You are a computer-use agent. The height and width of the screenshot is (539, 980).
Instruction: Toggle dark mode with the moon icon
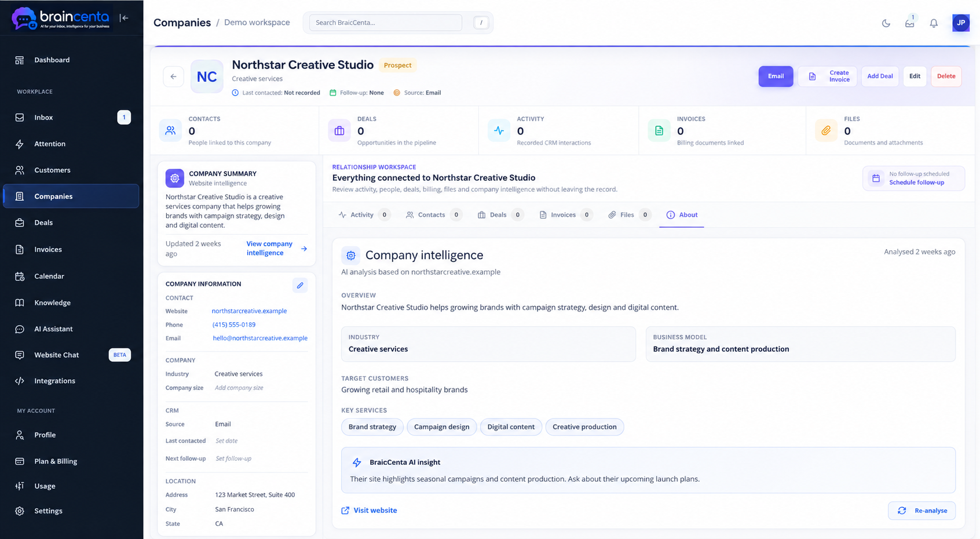886,23
